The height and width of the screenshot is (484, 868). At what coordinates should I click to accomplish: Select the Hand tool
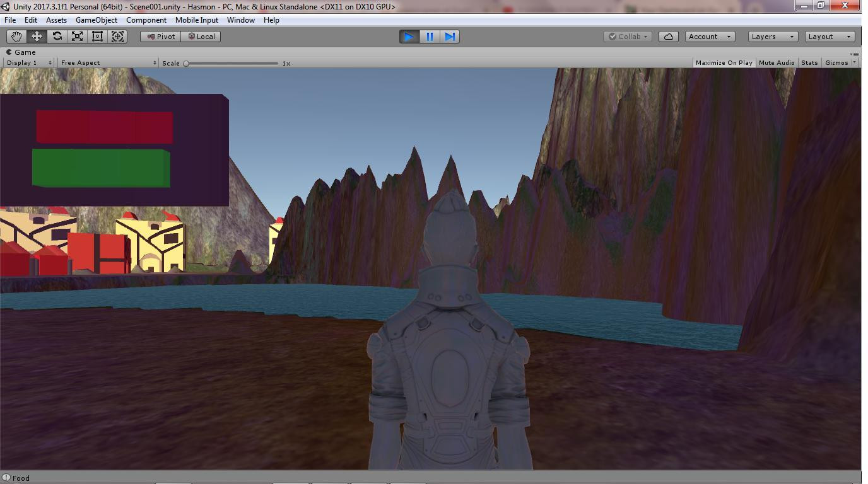point(16,37)
